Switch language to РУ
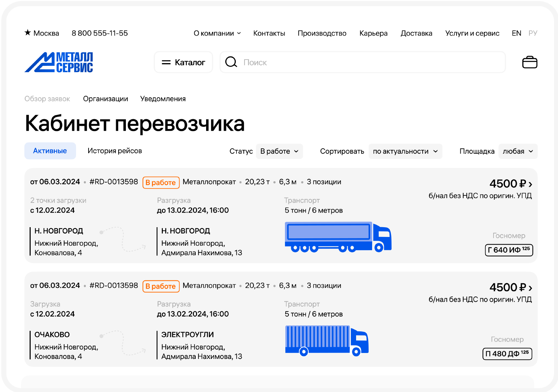558x392 pixels. [x=533, y=33]
